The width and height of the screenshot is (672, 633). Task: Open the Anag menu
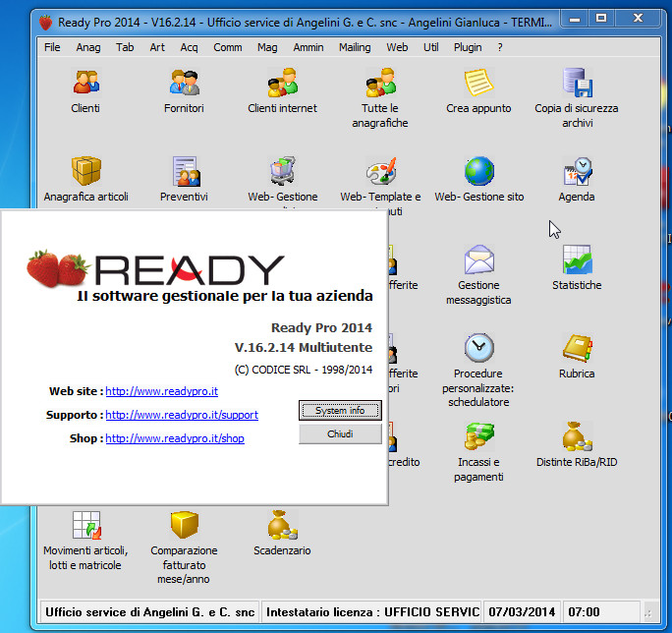point(88,47)
